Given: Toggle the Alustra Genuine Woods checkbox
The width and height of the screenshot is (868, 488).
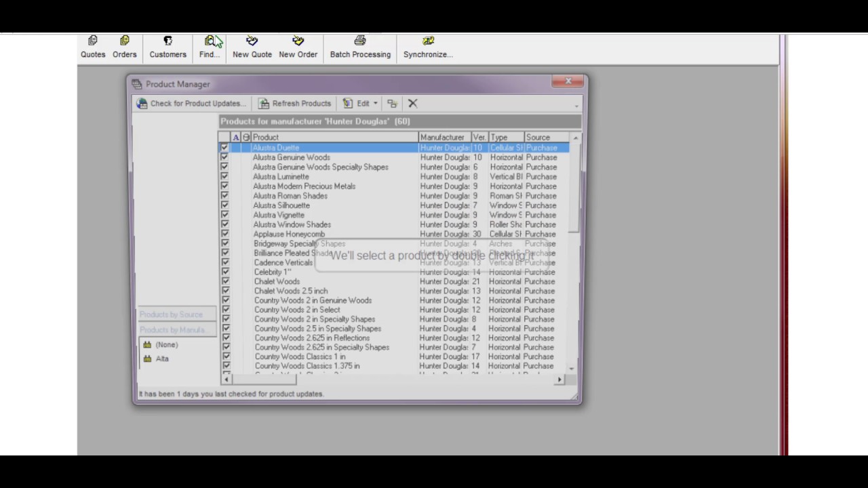Looking at the screenshot, I should pyautogui.click(x=224, y=157).
